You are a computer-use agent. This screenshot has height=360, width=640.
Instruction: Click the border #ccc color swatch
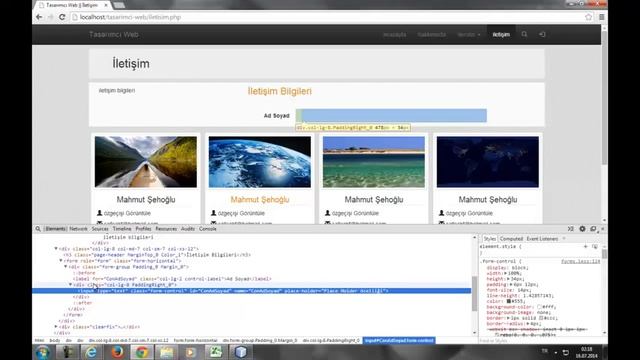pyautogui.click(x=541, y=318)
